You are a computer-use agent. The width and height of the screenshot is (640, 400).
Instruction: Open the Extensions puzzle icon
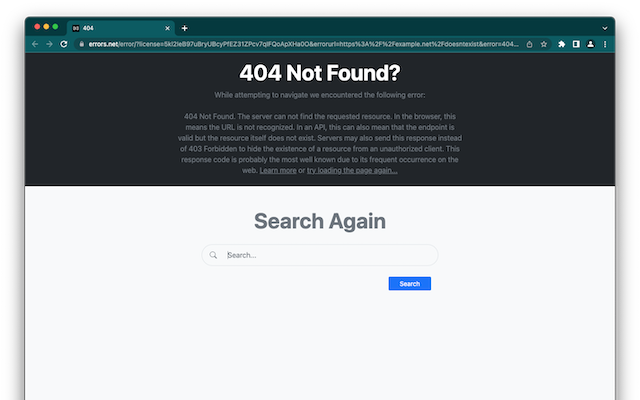562,44
